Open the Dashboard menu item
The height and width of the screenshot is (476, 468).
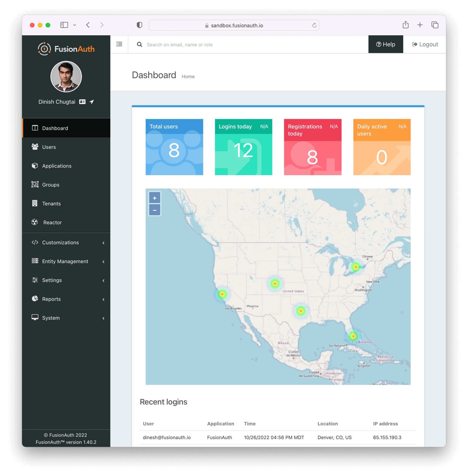tap(66, 128)
